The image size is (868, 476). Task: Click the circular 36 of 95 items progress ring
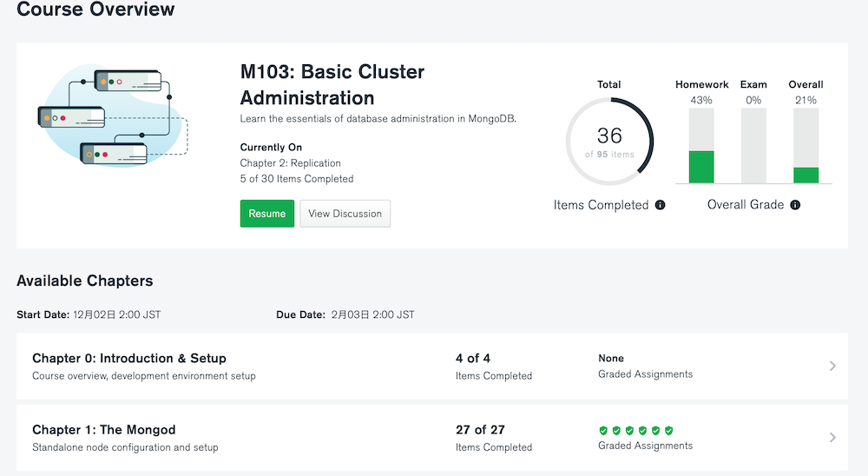click(x=609, y=142)
